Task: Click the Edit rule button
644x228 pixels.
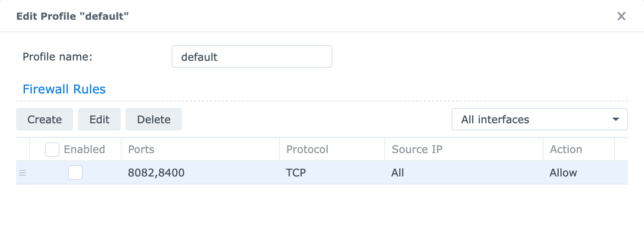Action: pyautogui.click(x=99, y=119)
